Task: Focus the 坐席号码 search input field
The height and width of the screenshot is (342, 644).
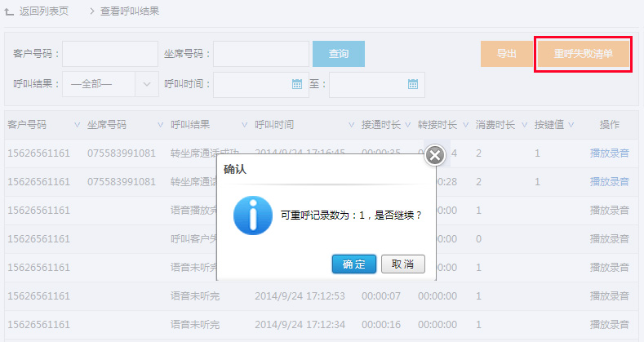Action: 260,54
